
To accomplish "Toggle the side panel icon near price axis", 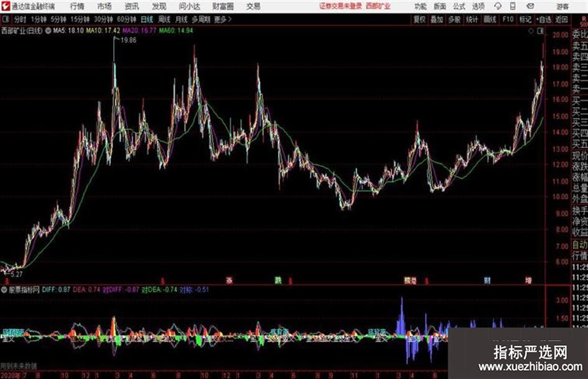I will (540, 31).
